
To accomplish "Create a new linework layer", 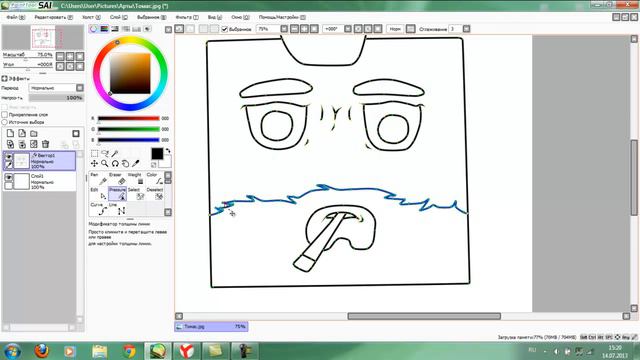I will pyautogui.click(x=22, y=133).
